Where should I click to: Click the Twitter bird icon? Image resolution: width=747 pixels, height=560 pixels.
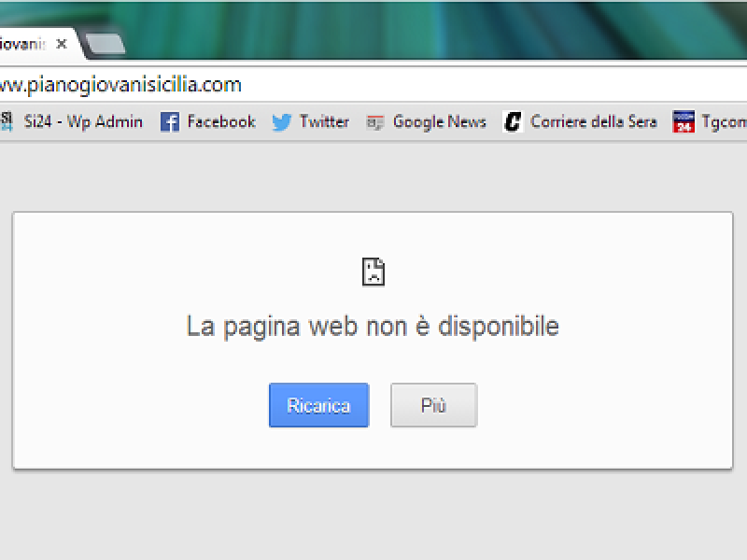[x=281, y=122]
